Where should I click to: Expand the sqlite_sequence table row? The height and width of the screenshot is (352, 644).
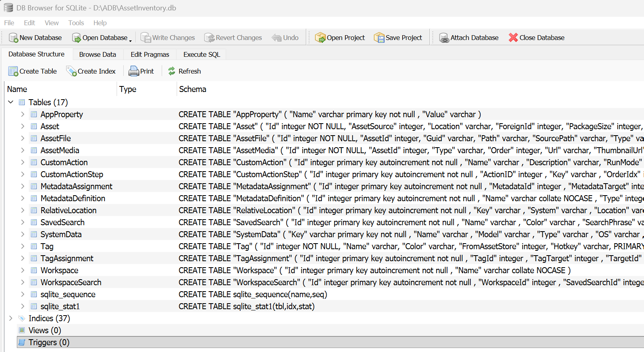(x=23, y=294)
